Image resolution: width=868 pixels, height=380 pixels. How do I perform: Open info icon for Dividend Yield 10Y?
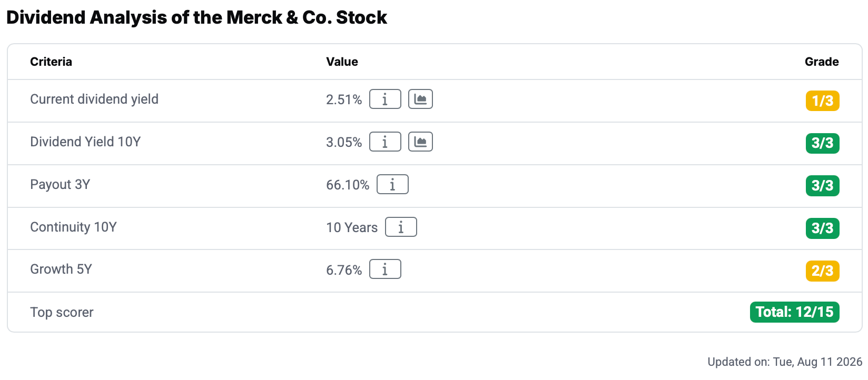(x=385, y=142)
